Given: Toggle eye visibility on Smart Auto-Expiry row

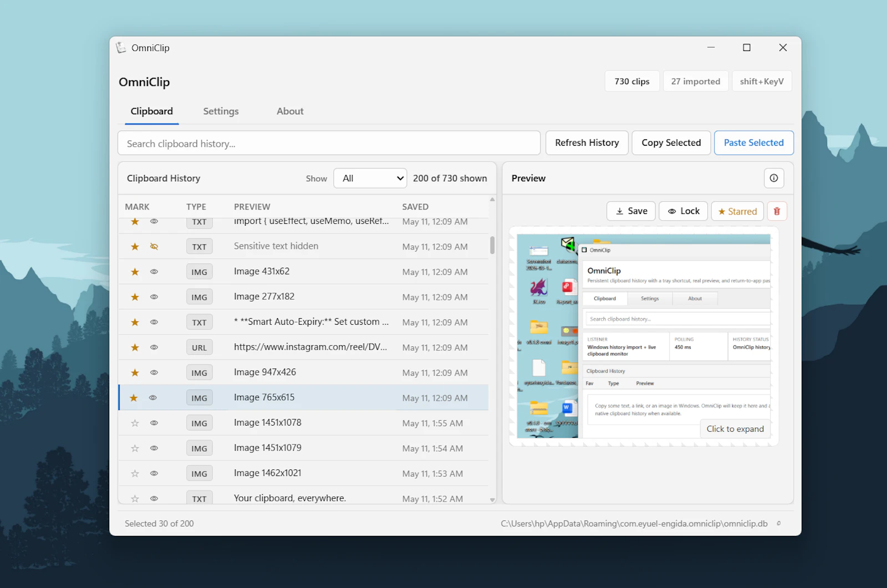Looking at the screenshot, I should [x=154, y=322].
